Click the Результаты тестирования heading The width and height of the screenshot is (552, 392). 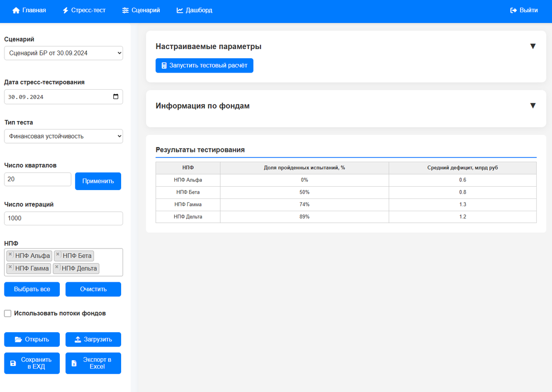click(200, 150)
